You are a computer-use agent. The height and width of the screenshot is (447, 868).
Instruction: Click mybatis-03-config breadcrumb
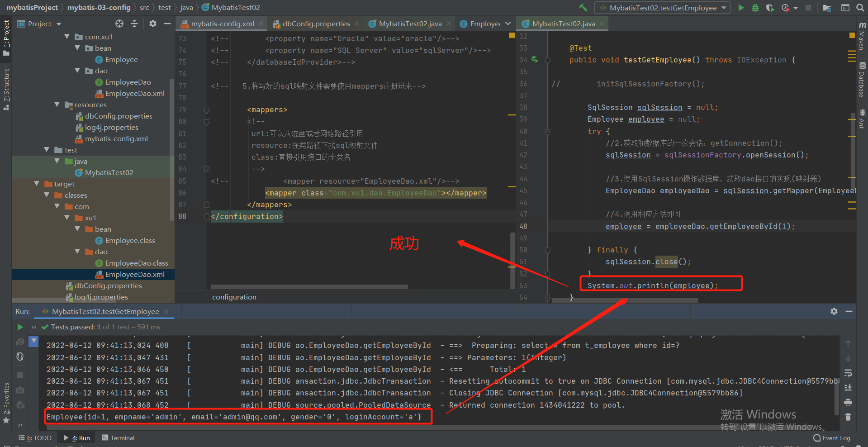coord(99,7)
